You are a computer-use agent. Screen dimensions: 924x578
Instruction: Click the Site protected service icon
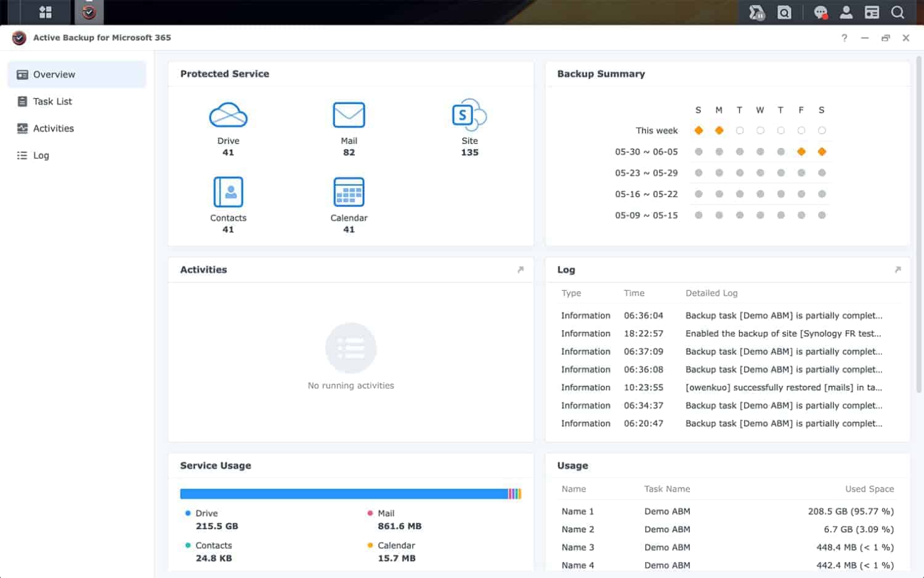(x=468, y=115)
